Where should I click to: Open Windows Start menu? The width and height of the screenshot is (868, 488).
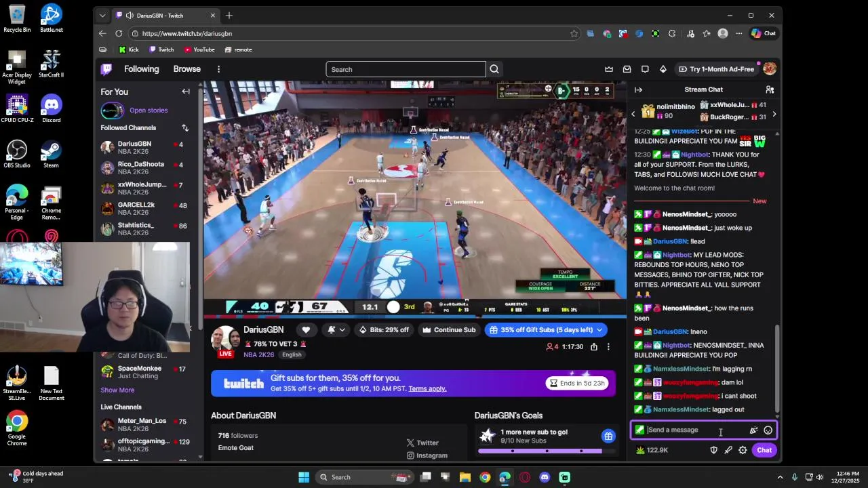click(304, 477)
